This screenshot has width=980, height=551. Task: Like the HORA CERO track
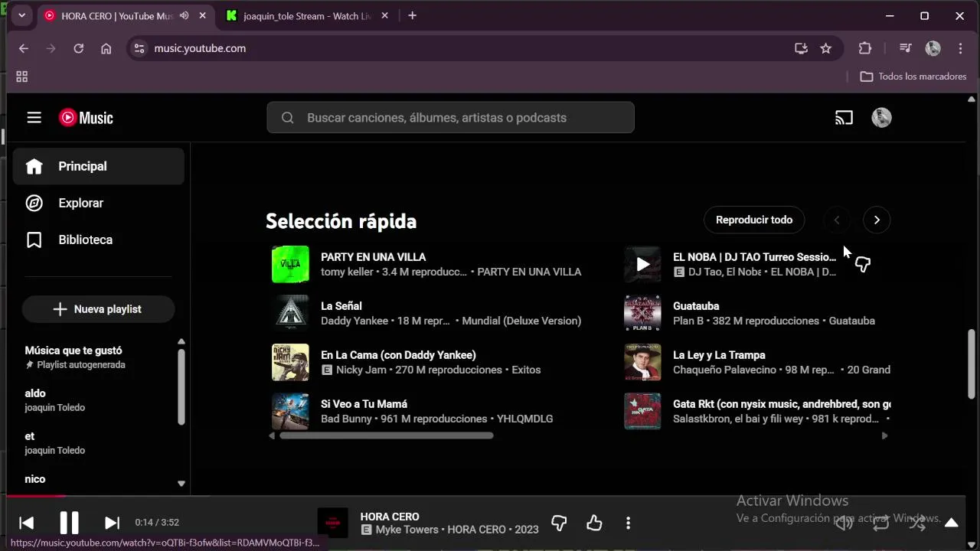pos(594,523)
